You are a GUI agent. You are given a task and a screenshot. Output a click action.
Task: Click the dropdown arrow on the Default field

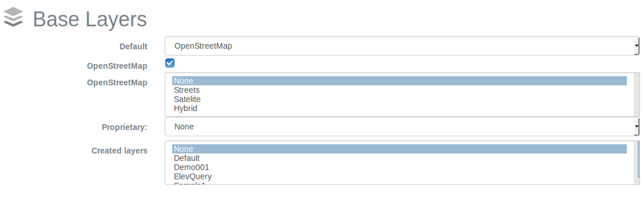click(637, 46)
